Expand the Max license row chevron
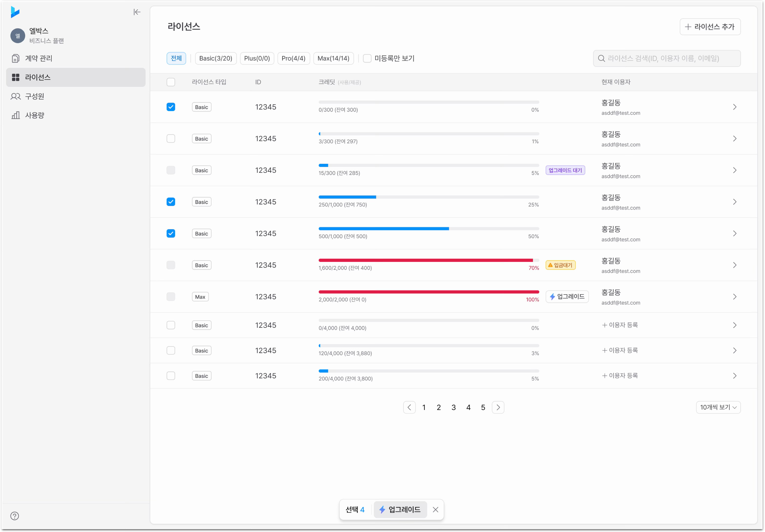 [x=734, y=297]
